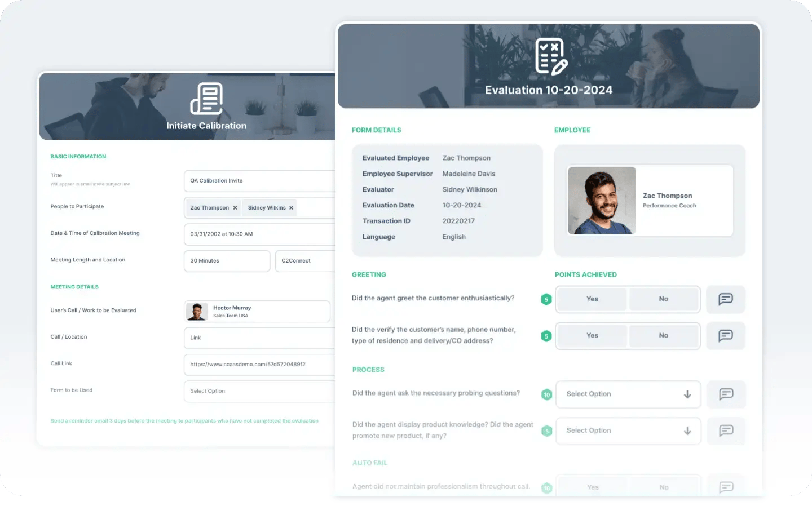Viewport: 812px width, 506px height.
Task: Click the Evaluated Employee value Zac Thompson
Action: click(x=466, y=158)
